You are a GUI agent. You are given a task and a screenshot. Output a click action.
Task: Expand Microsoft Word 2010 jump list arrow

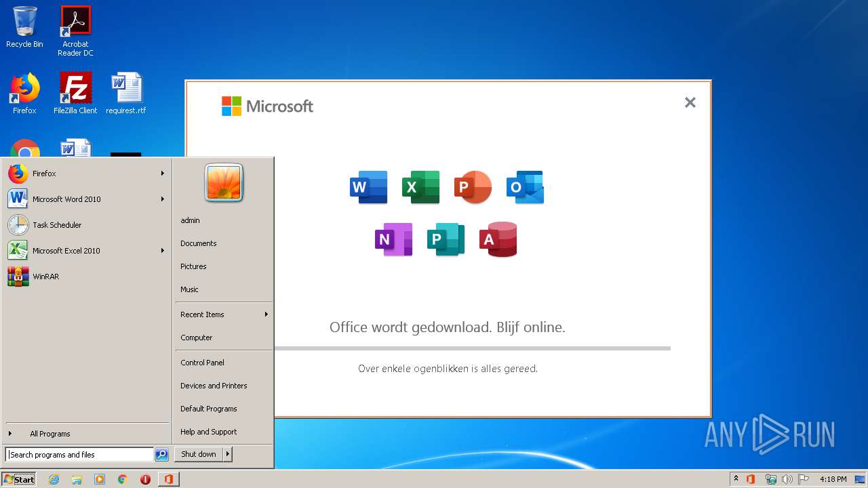click(x=163, y=199)
